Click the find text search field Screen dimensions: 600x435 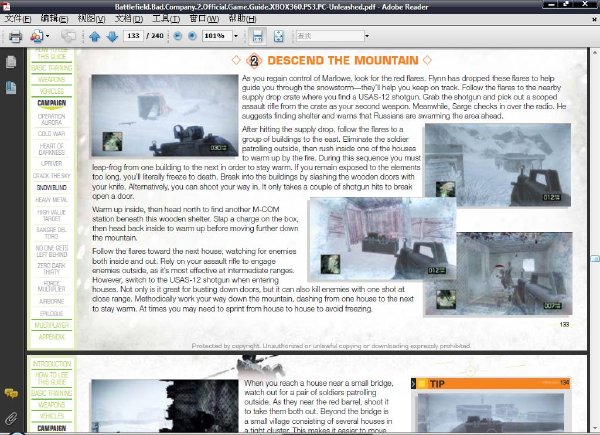[x=330, y=36]
